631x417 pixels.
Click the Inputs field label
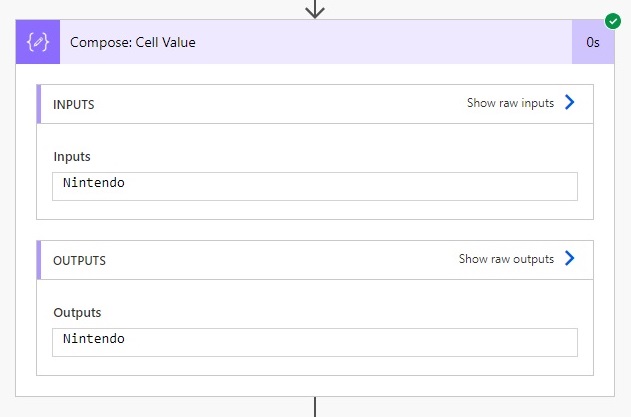tap(72, 157)
